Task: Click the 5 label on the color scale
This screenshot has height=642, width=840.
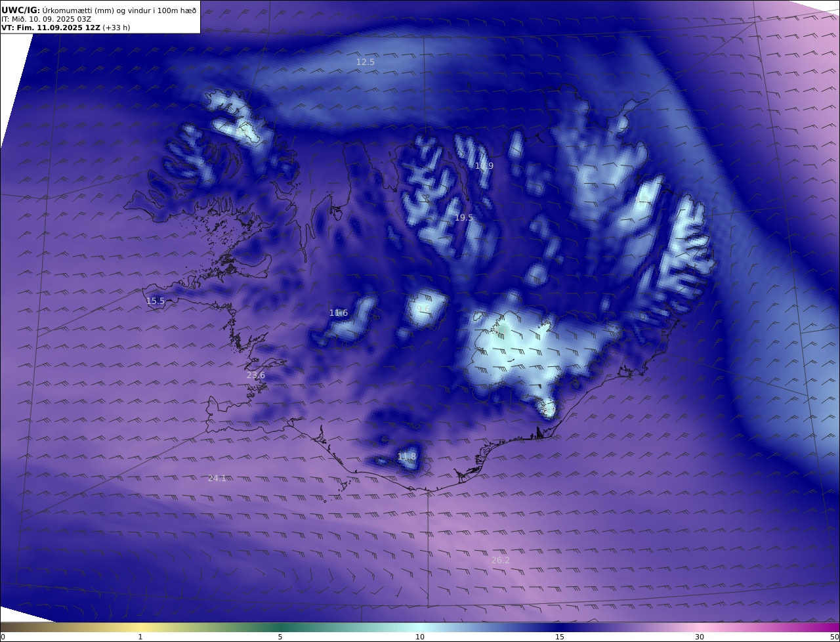Action: 280,637
